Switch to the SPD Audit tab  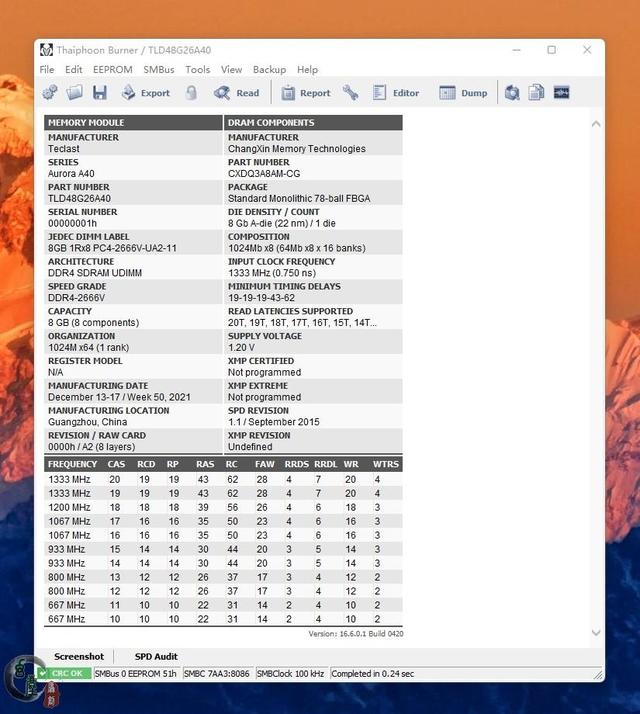pyautogui.click(x=156, y=657)
